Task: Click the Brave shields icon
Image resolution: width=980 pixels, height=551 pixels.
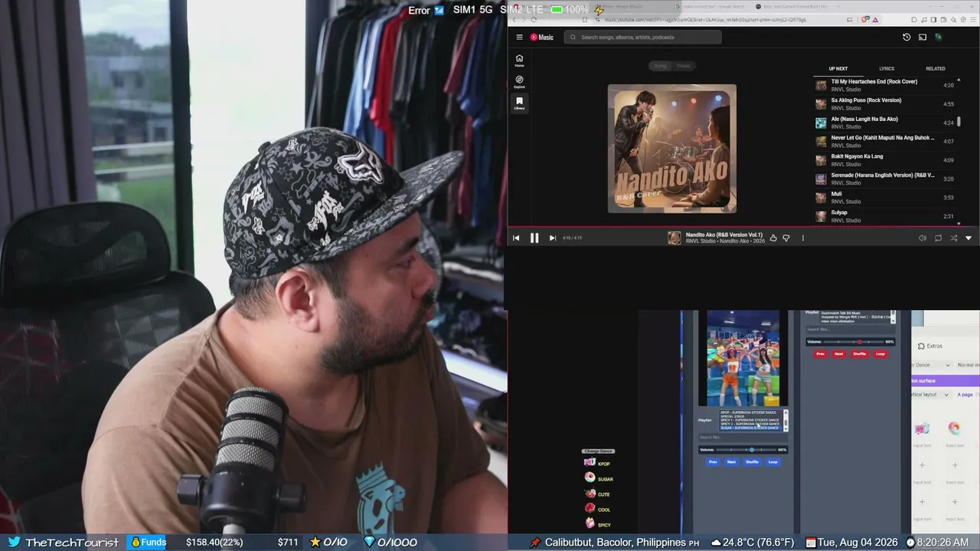Action: click(x=865, y=20)
